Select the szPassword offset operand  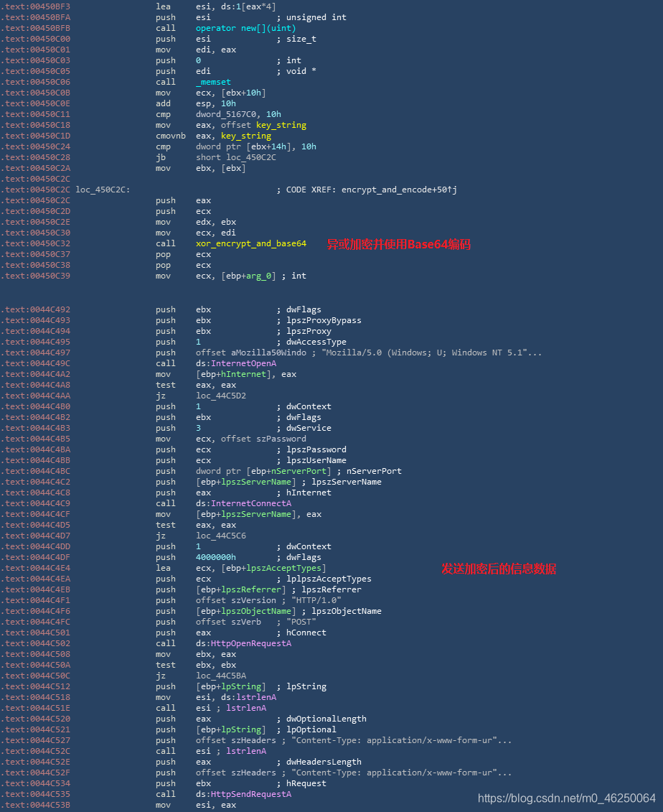point(281,439)
